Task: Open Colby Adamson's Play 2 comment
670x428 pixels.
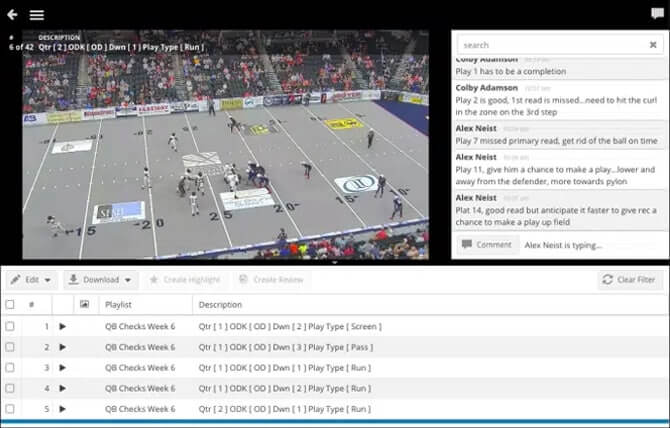Action: pos(559,100)
